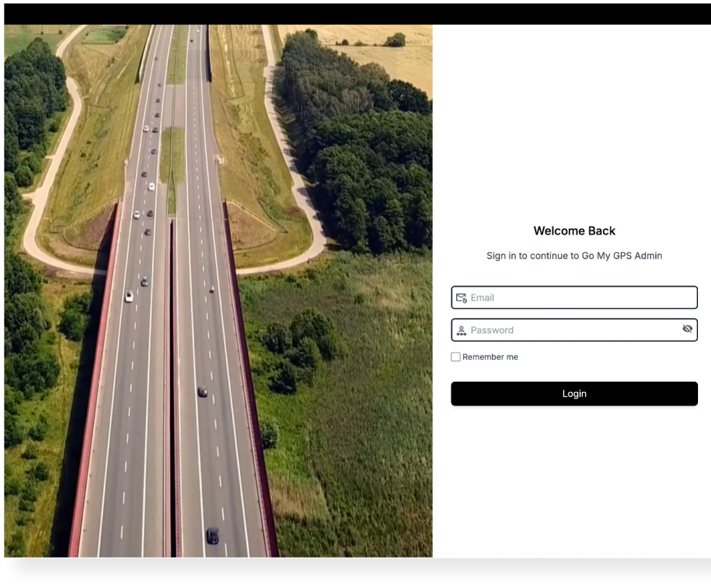Click the Remember me label text
Viewport: 711px width, 588px height.
(x=490, y=356)
